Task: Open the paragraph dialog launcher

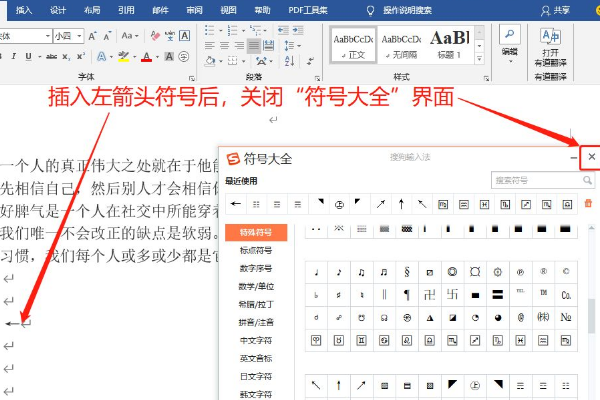Action: click(317, 78)
